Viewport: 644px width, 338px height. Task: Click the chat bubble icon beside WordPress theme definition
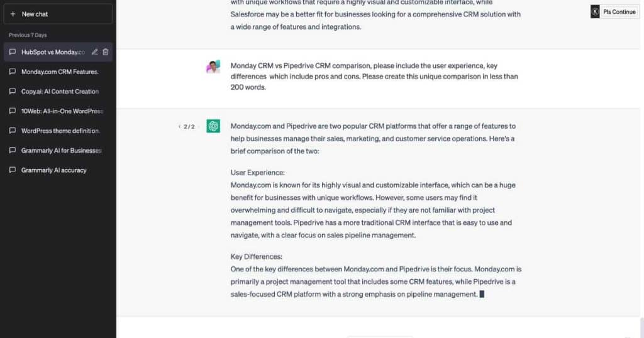[x=13, y=131]
